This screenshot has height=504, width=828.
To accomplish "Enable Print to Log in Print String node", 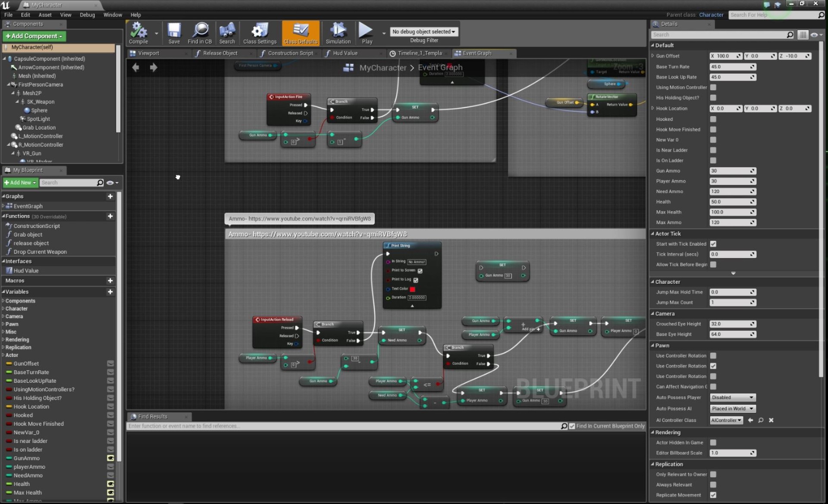I will 416,279.
